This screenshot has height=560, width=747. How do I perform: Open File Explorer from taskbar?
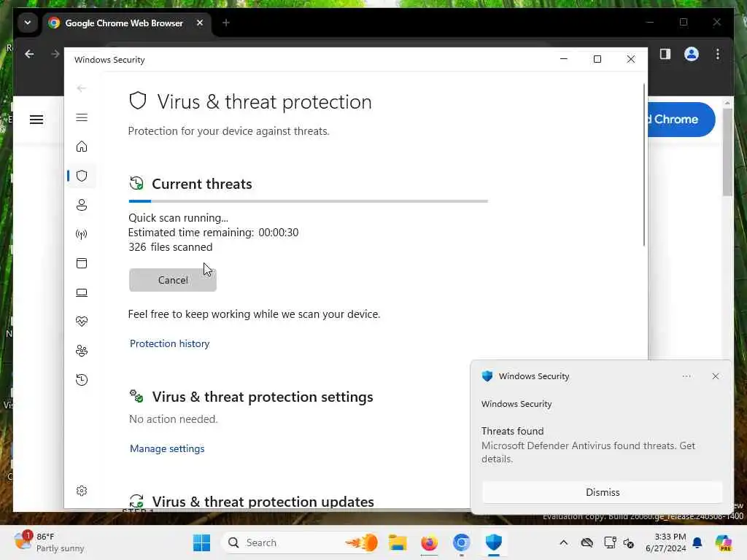[398, 542]
